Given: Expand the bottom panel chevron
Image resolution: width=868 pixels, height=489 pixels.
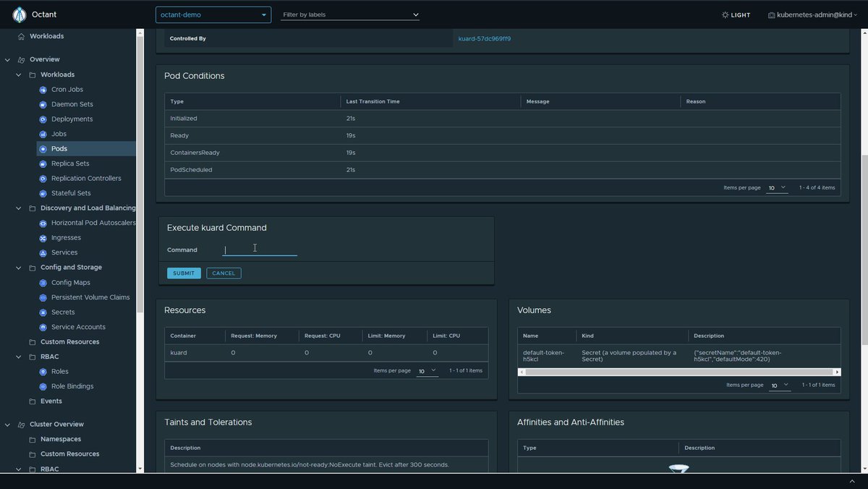Looking at the screenshot, I should (852, 481).
